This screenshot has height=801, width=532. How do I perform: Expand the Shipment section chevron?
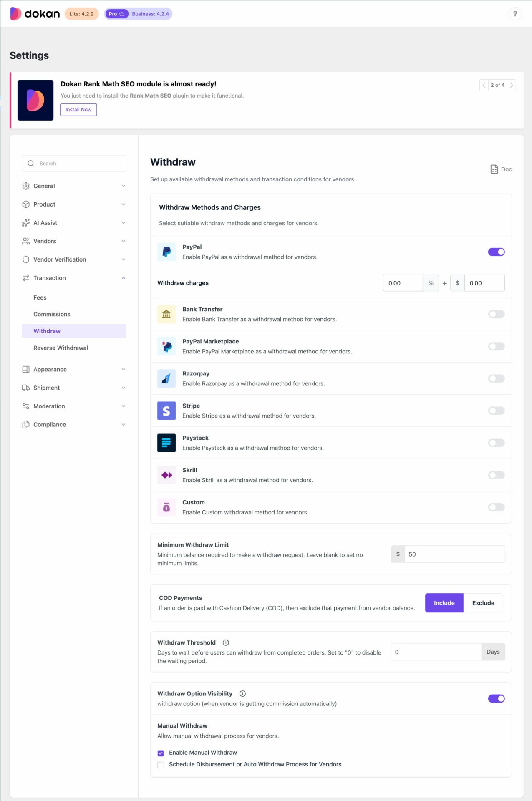point(124,388)
